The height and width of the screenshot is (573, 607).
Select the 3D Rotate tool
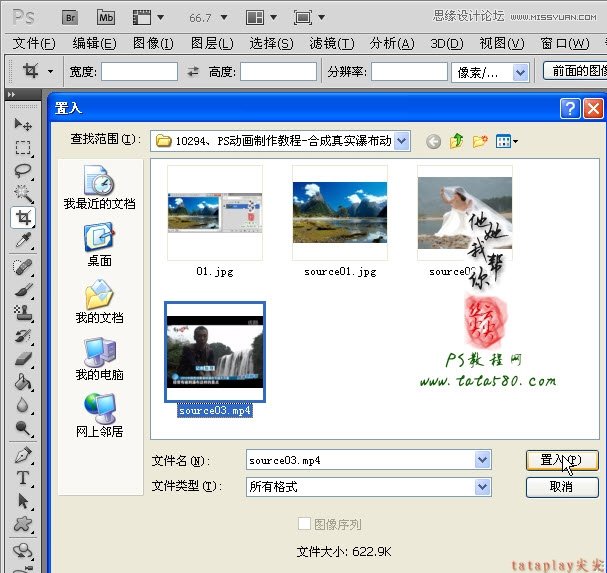click(x=23, y=550)
